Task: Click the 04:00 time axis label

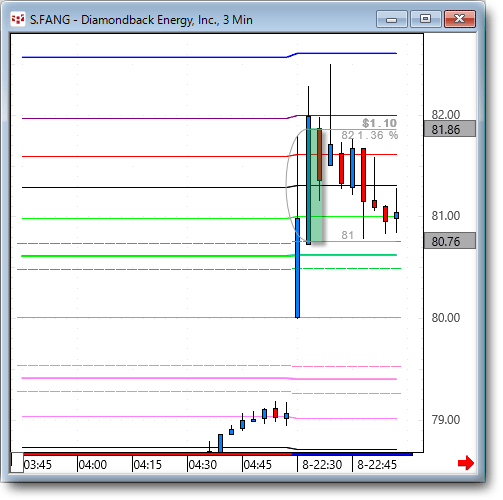Action: (93, 464)
